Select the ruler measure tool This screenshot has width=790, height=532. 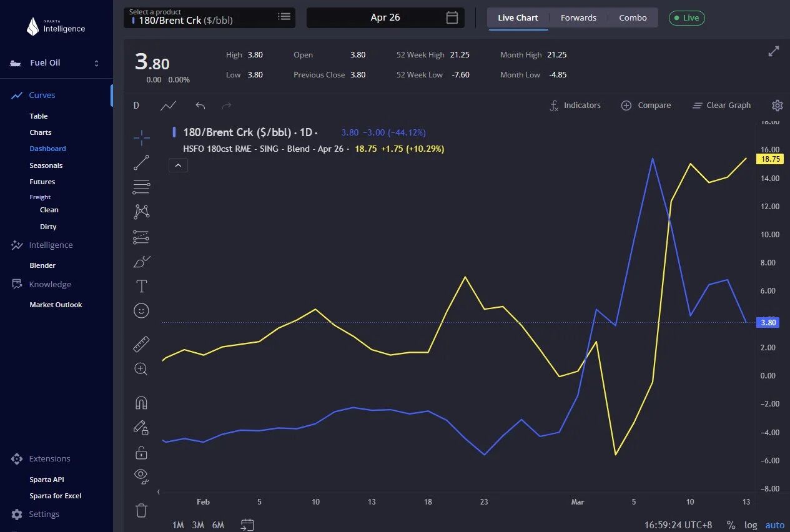142,344
